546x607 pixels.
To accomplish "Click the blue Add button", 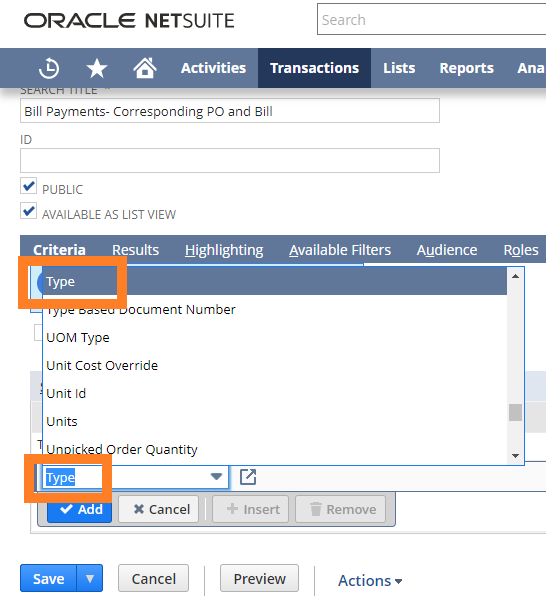I will point(80,509).
